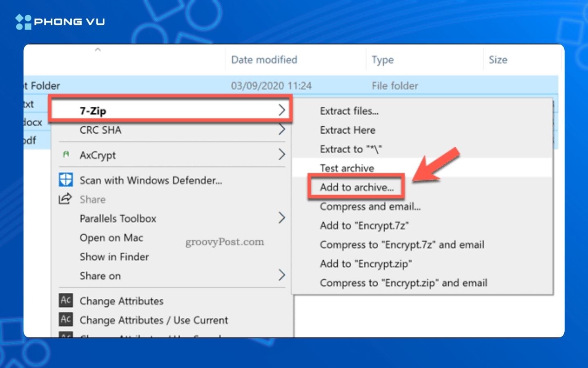Sort by the Date modified column header
588x368 pixels.
(264, 60)
